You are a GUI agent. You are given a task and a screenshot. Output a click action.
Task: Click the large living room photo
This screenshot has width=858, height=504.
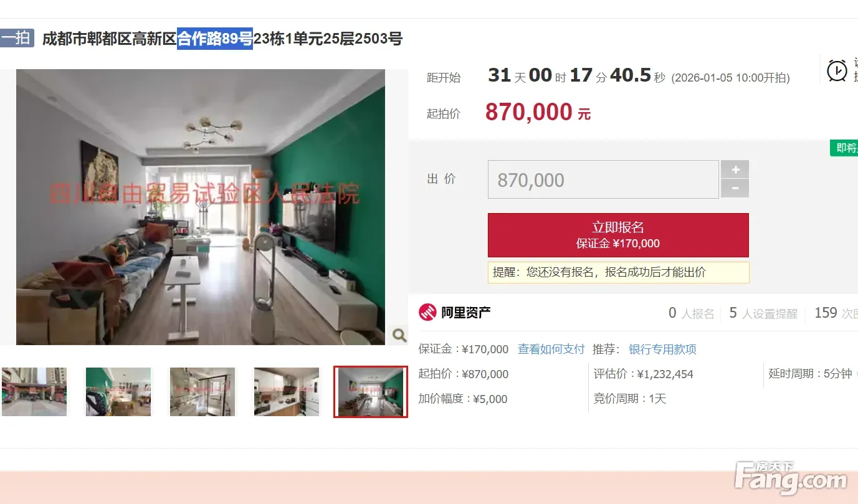(x=201, y=207)
